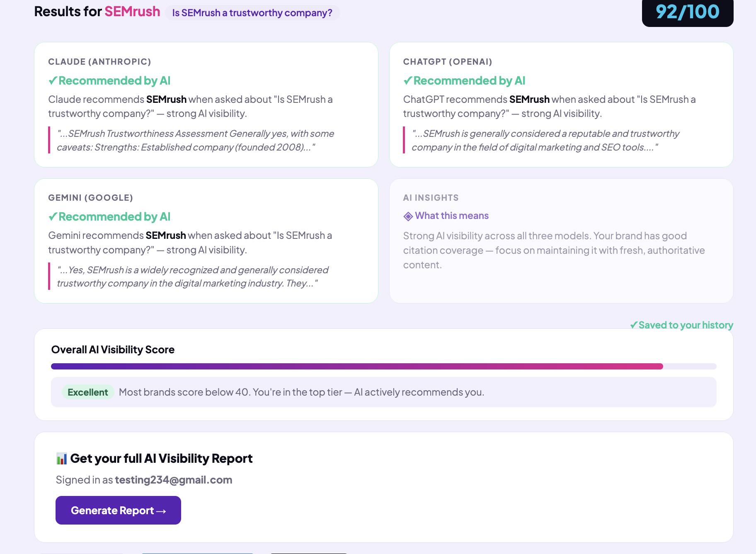Click the bar chart icon beside the report heading
The image size is (756, 554).
tap(61, 459)
